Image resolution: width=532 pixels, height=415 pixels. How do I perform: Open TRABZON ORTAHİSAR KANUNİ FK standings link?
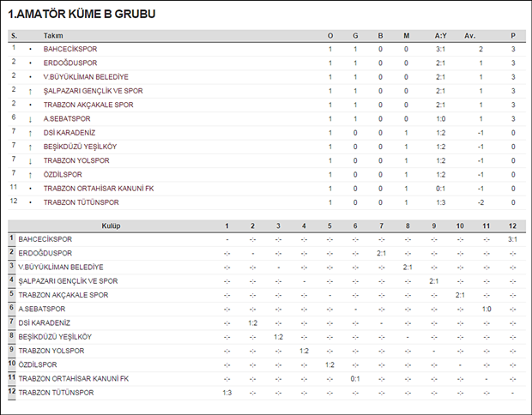click(99, 189)
